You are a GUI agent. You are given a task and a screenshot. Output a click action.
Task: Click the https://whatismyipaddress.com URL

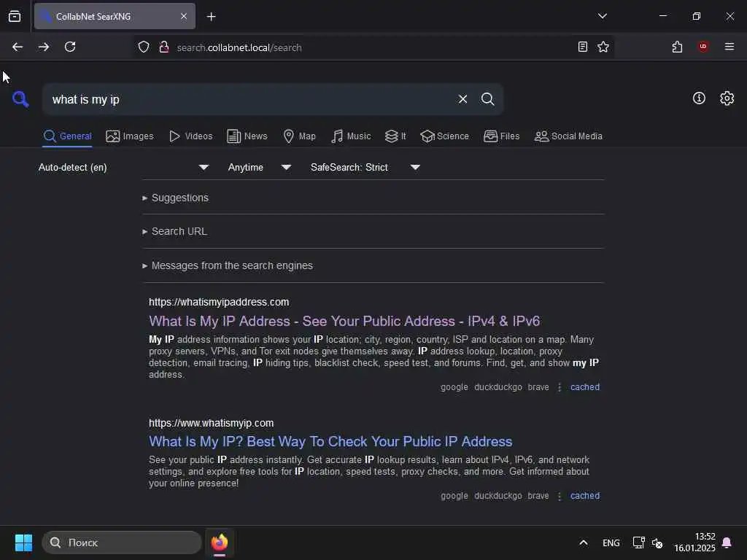click(219, 302)
